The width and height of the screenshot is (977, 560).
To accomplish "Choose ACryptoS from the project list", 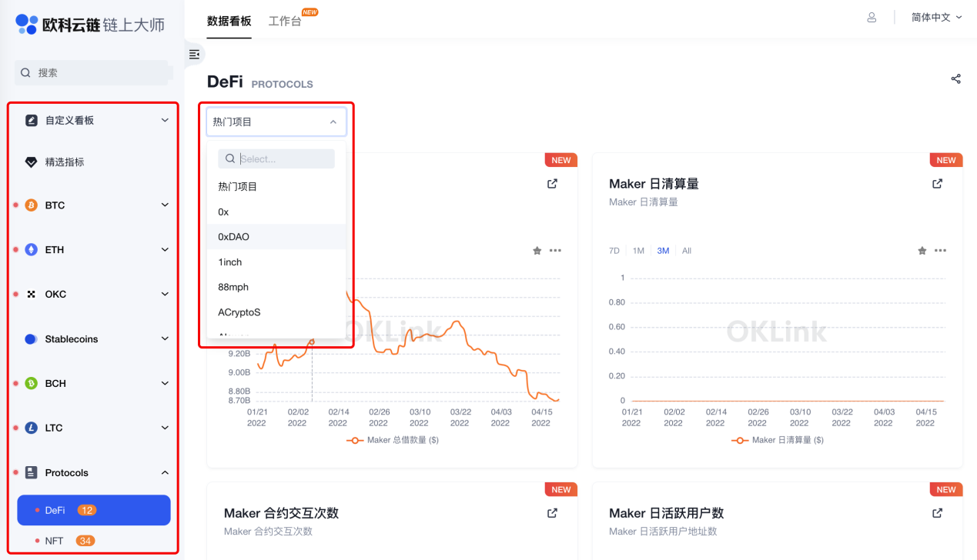I will pyautogui.click(x=276, y=312).
